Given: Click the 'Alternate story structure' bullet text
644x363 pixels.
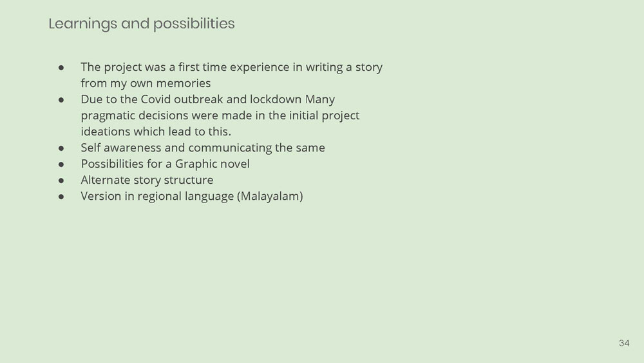Looking at the screenshot, I should point(147,180).
